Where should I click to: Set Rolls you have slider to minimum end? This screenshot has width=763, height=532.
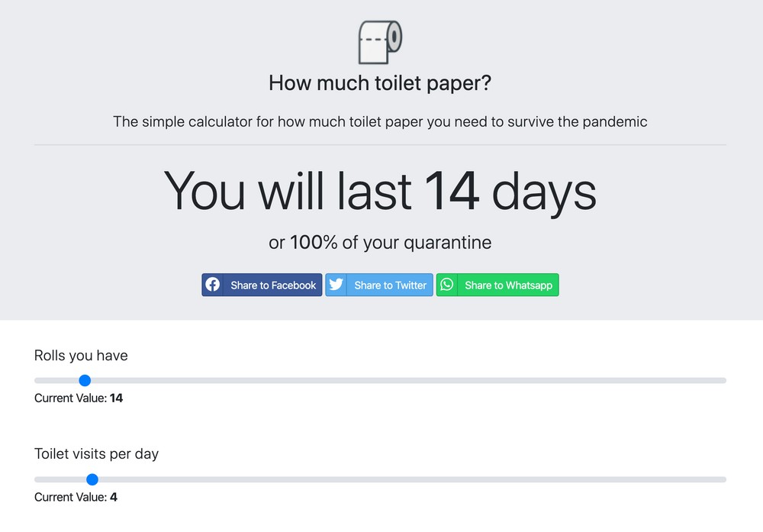(36, 380)
